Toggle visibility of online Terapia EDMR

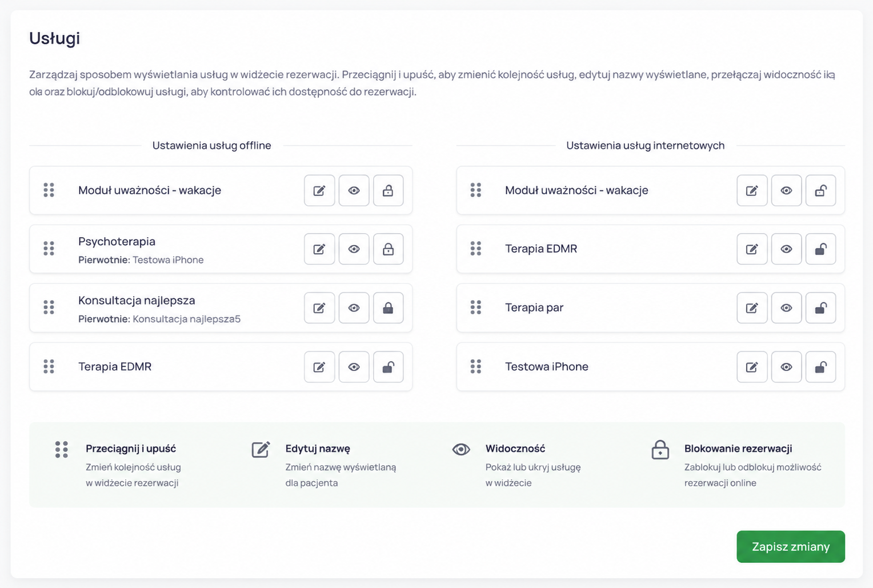click(x=786, y=249)
